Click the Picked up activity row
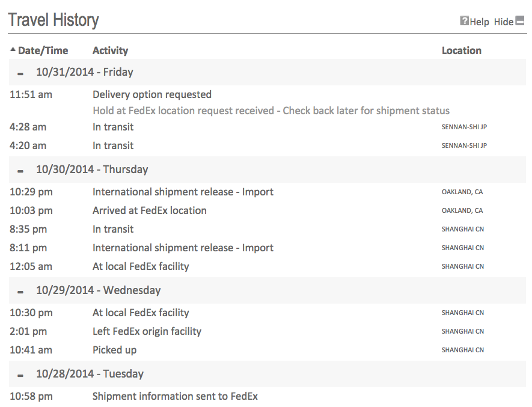The height and width of the screenshot is (407, 532). click(114, 350)
